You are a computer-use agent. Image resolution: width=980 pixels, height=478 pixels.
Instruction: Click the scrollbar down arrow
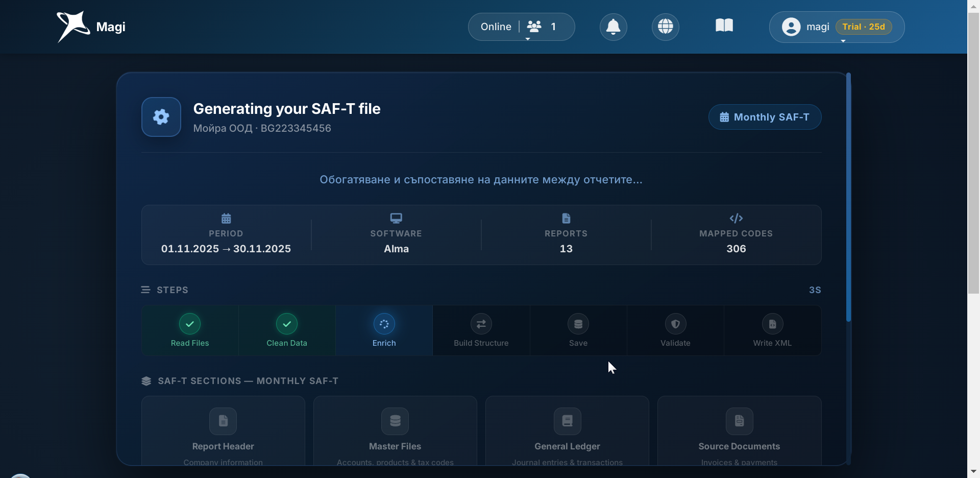pos(974,471)
